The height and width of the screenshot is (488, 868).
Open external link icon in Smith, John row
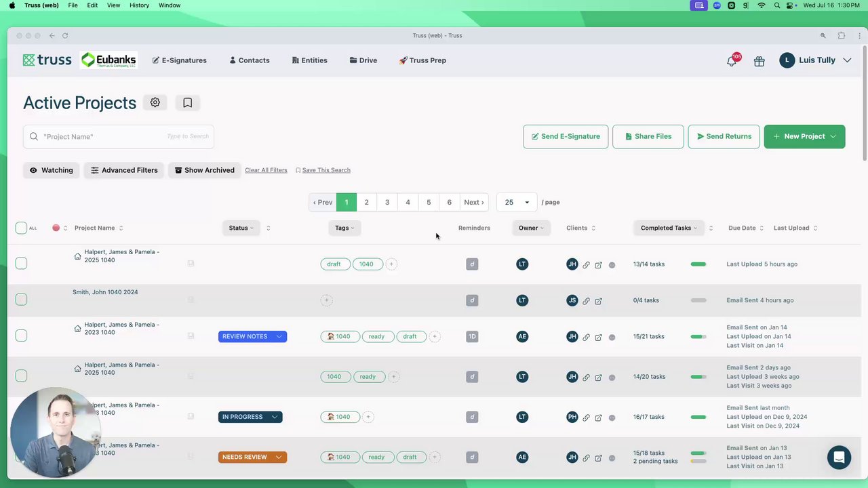598,301
